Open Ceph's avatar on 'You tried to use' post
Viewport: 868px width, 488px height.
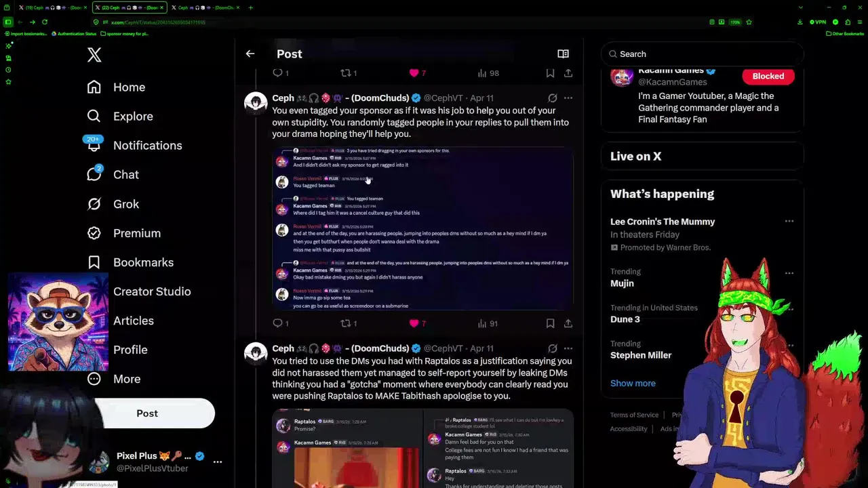(256, 354)
